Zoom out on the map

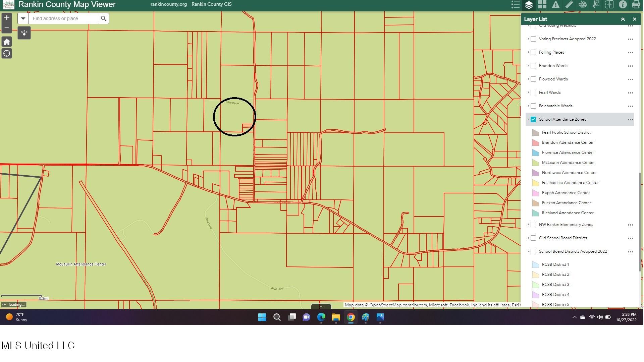coord(7,28)
